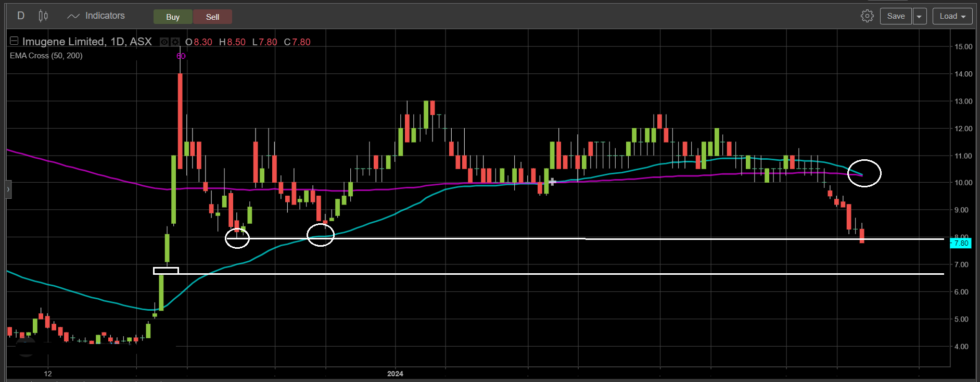
Task: Click the 9.00 price axis label
Action: click(x=961, y=210)
